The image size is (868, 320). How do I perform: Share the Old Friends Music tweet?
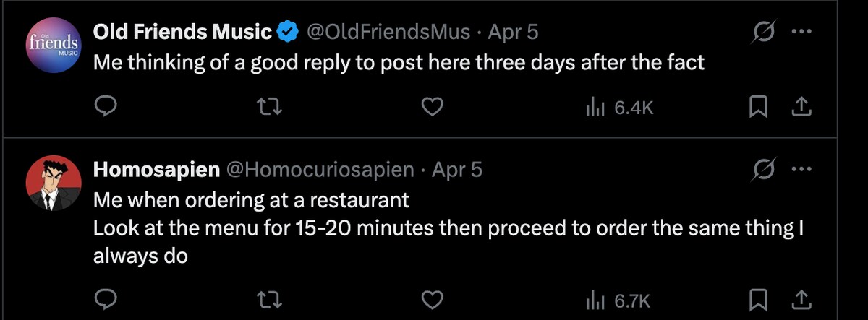pos(801,108)
